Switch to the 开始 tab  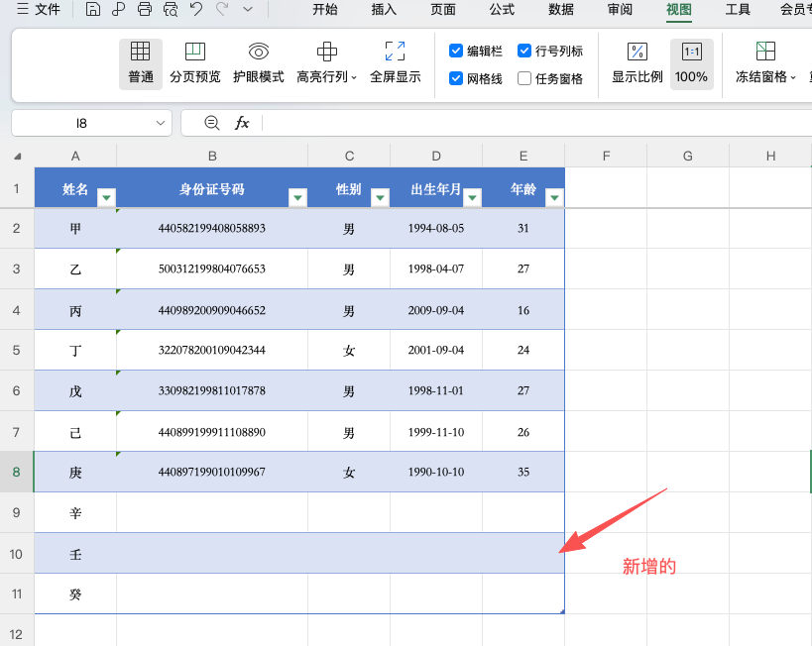325,9
